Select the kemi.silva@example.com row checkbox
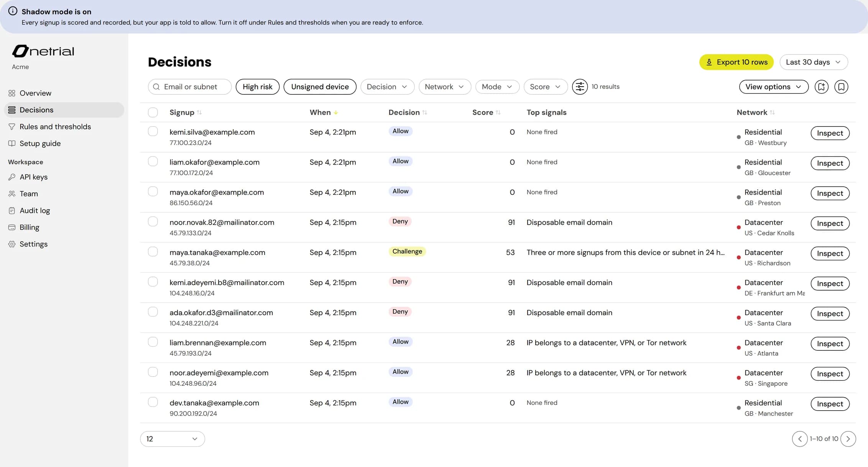 click(x=153, y=131)
